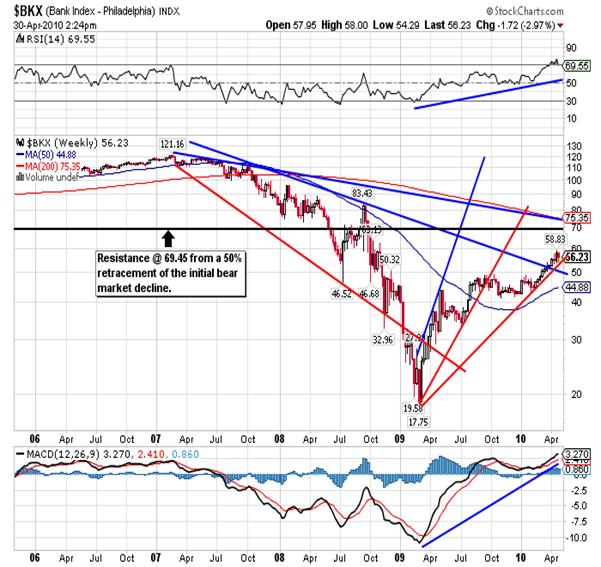The image size is (601, 567).
Task: Click the red line swatch beside MA(200)
Action: point(20,166)
